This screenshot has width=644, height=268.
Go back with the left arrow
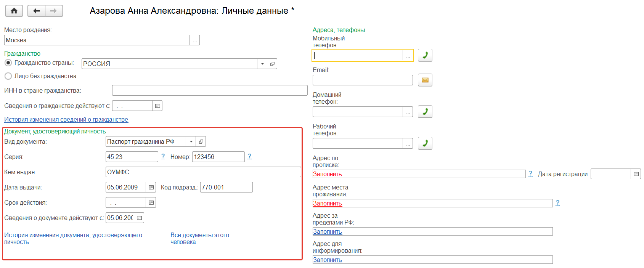[37, 11]
